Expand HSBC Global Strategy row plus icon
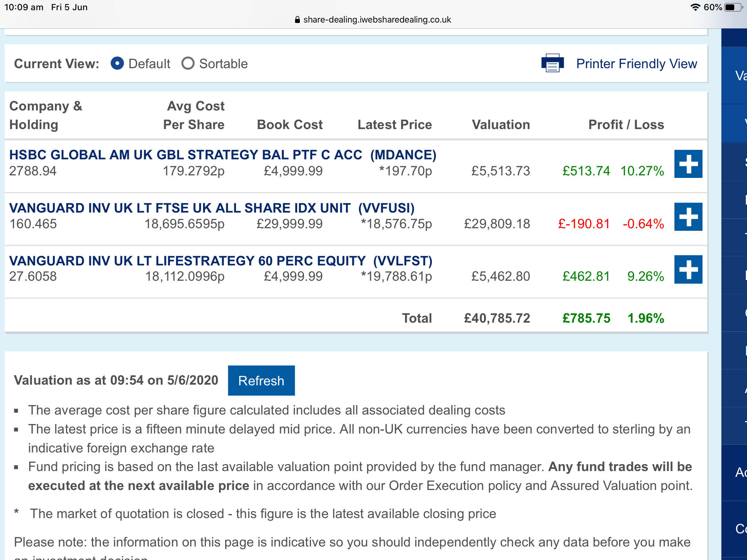This screenshot has width=747, height=560. pyautogui.click(x=688, y=164)
